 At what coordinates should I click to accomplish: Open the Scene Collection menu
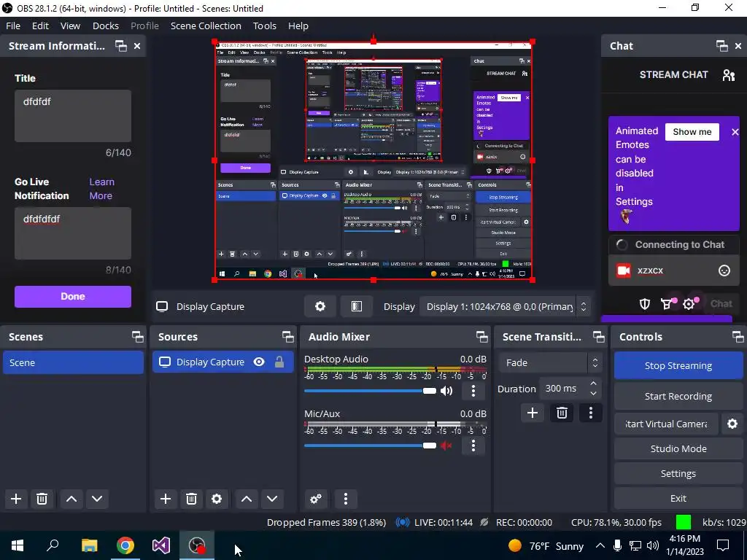point(206,26)
